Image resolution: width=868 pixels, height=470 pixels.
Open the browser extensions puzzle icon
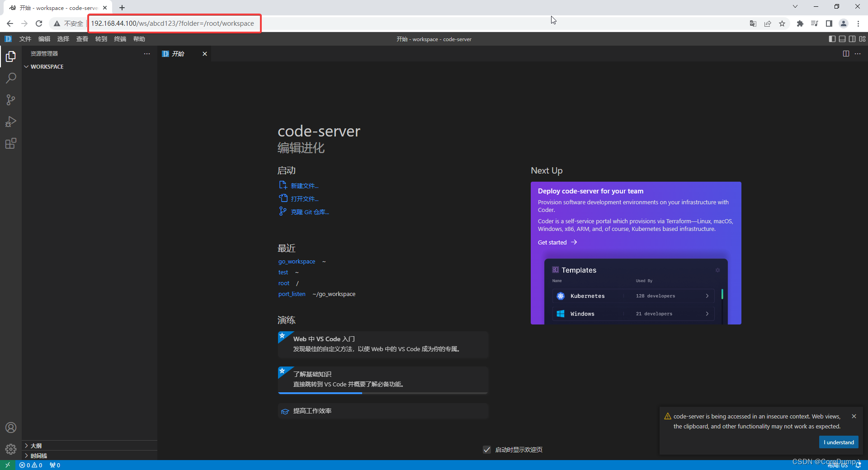[x=800, y=23]
